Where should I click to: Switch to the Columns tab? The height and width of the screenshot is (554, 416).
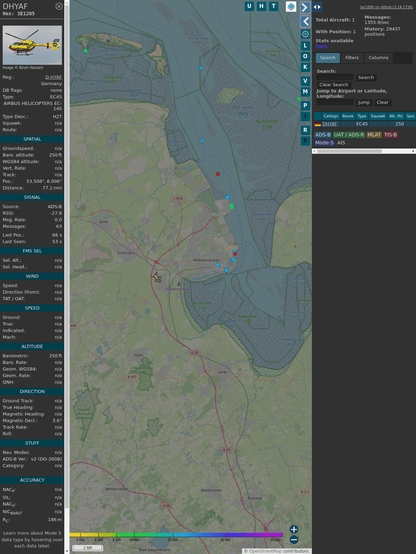tap(378, 58)
